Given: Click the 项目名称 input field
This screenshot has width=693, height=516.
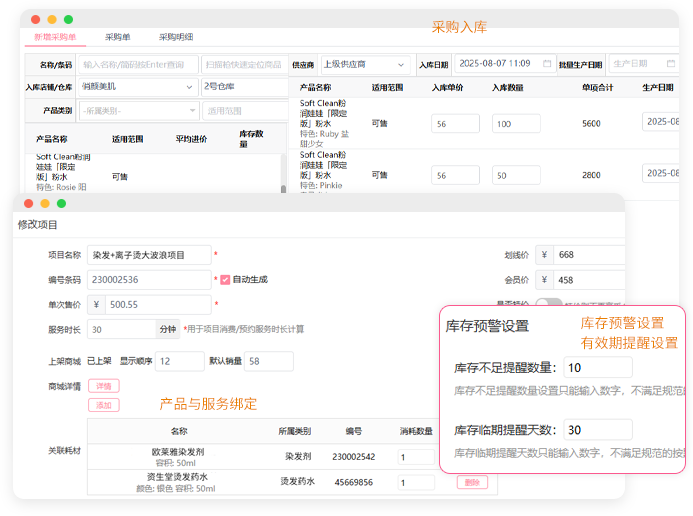Looking at the screenshot, I should point(149,255).
